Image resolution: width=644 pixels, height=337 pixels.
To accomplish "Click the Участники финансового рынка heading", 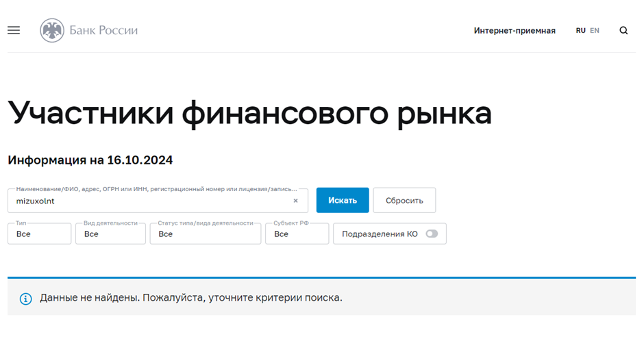I will pyautogui.click(x=249, y=113).
